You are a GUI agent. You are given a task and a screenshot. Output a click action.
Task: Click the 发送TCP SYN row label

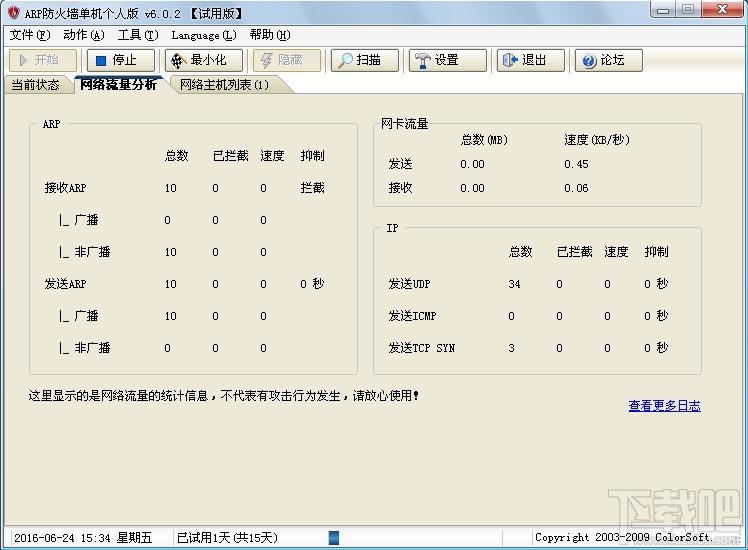coord(422,348)
